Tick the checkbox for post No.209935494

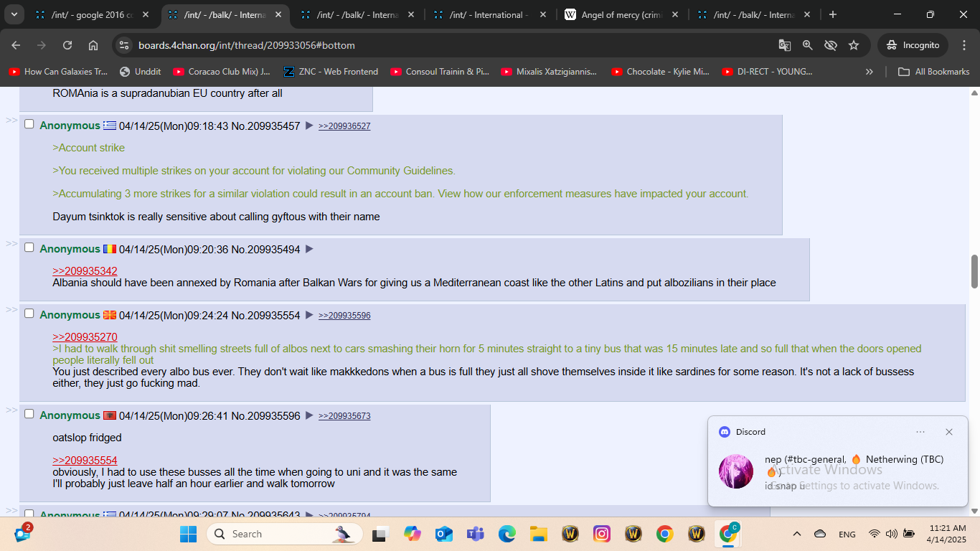pos(29,248)
